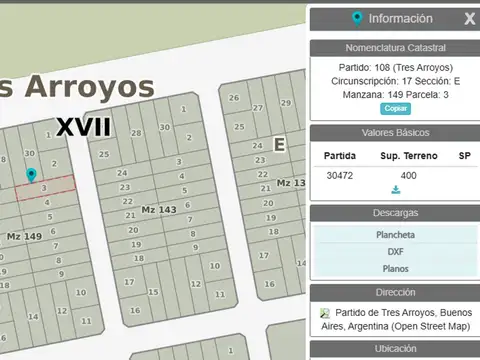Click the Mz 149 block label
This screenshot has height=360, width=480.
(x=24, y=237)
